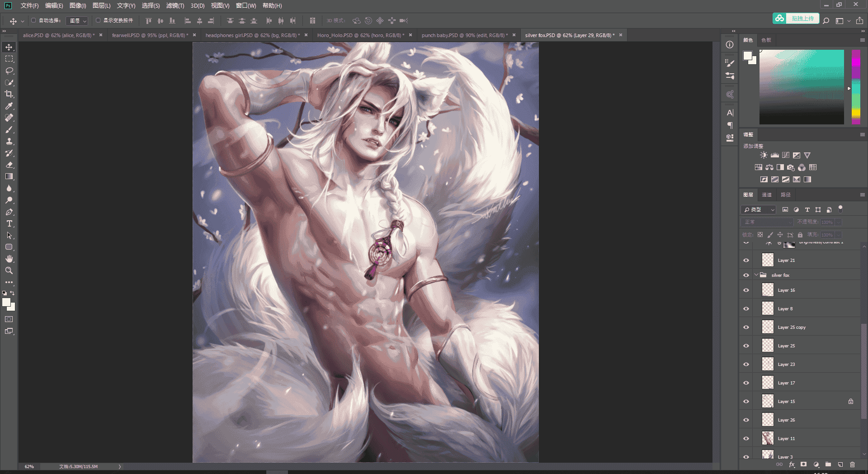The width and height of the screenshot is (868, 474).
Task: Select the Move tool
Action: pos(9,47)
